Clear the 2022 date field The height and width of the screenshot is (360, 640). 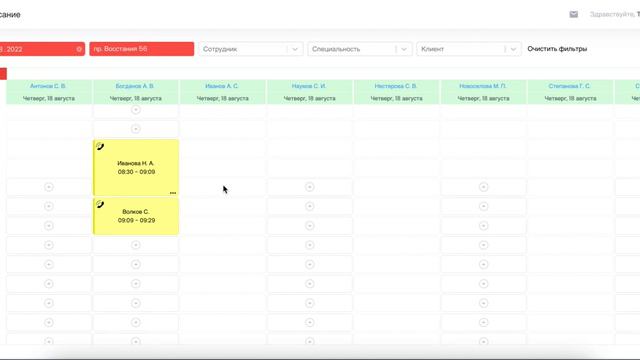pyautogui.click(x=79, y=49)
